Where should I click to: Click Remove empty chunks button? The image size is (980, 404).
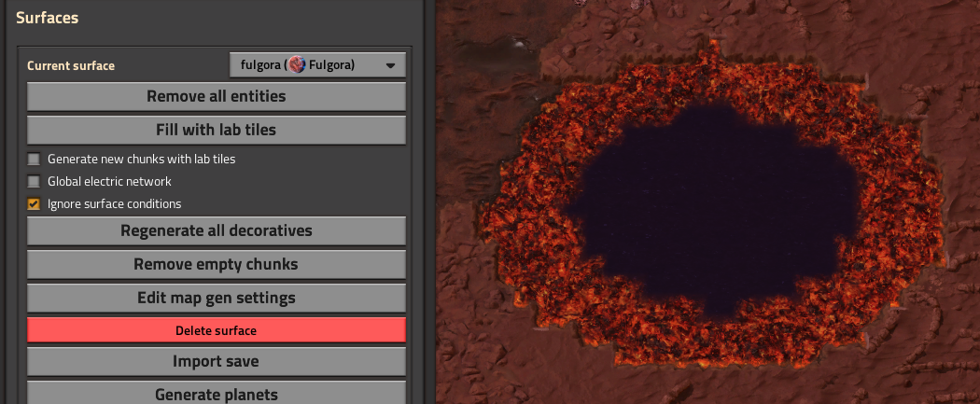pos(217,264)
